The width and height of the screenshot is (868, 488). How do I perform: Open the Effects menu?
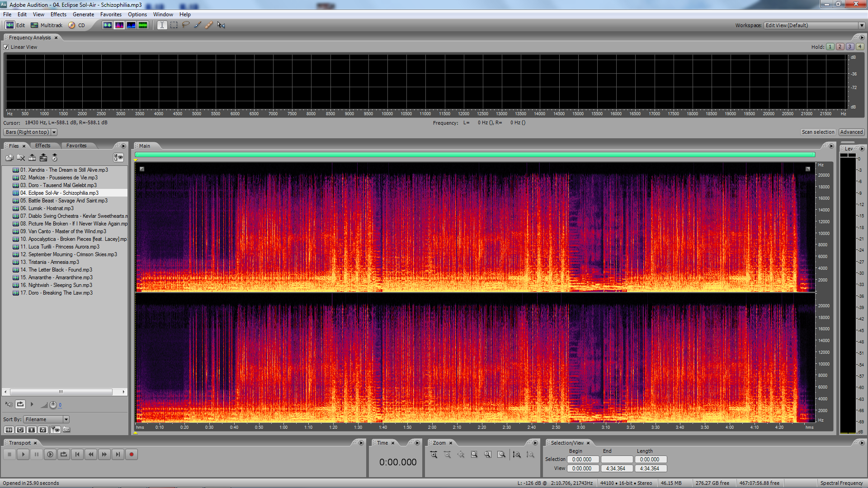[x=58, y=14]
